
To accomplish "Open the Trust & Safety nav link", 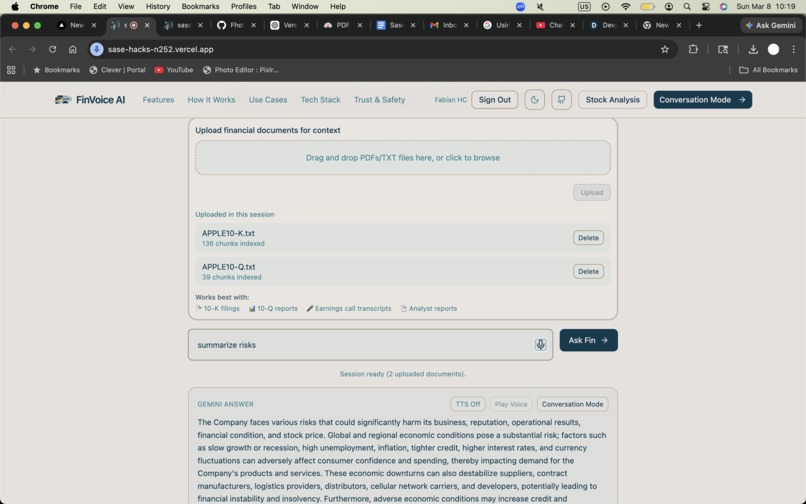I will [379, 100].
